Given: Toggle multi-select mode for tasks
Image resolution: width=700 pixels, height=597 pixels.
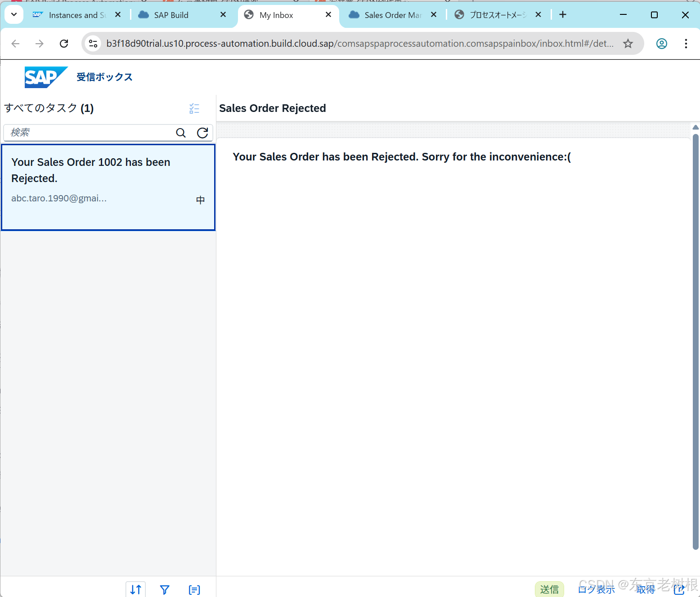Looking at the screenshot, I should (194, 108).
